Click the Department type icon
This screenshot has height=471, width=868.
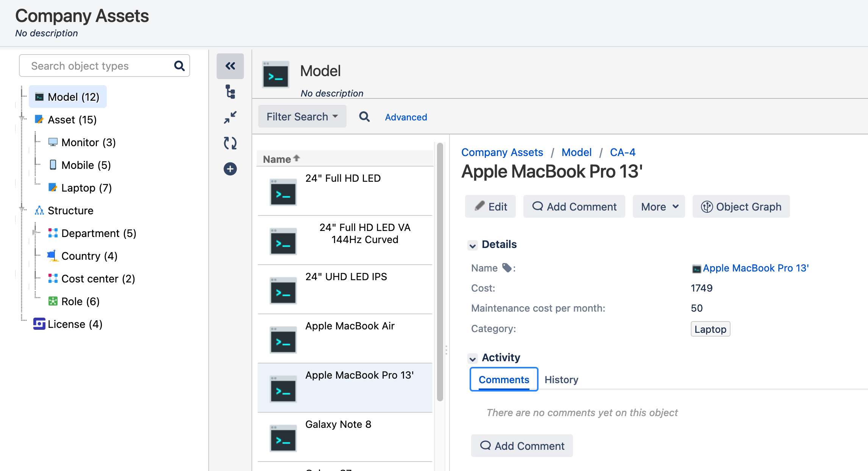coord(53,233)
